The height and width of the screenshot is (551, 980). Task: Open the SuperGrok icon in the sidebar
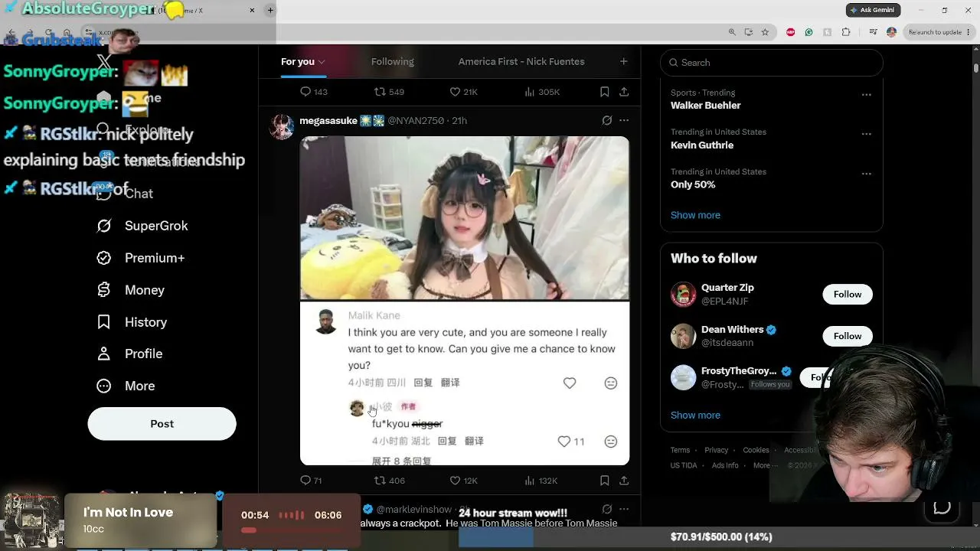(104, 226)
